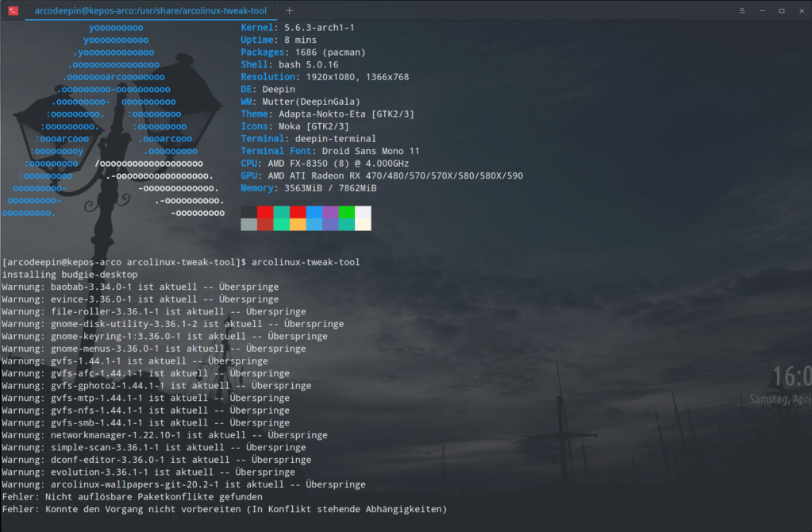Click the baobab-3.34.0-1 warning line
Image resolution: width=812 pixels, height=532 pixels.
pos(140,287)
